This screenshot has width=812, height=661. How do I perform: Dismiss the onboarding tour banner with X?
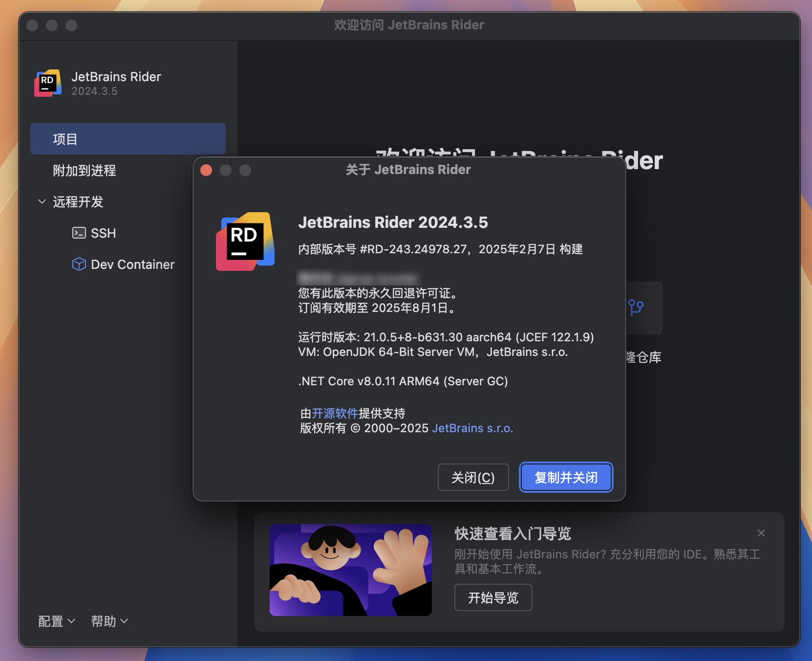(x=761, y=533)
